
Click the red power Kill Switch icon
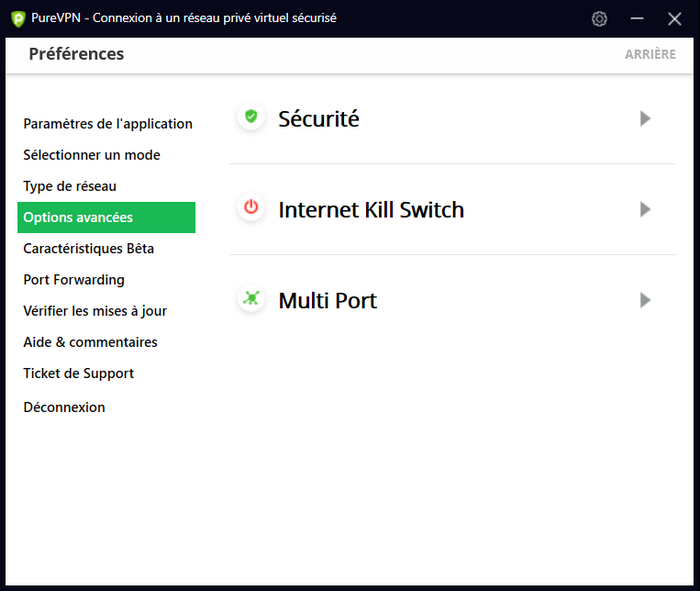[251, 208]
